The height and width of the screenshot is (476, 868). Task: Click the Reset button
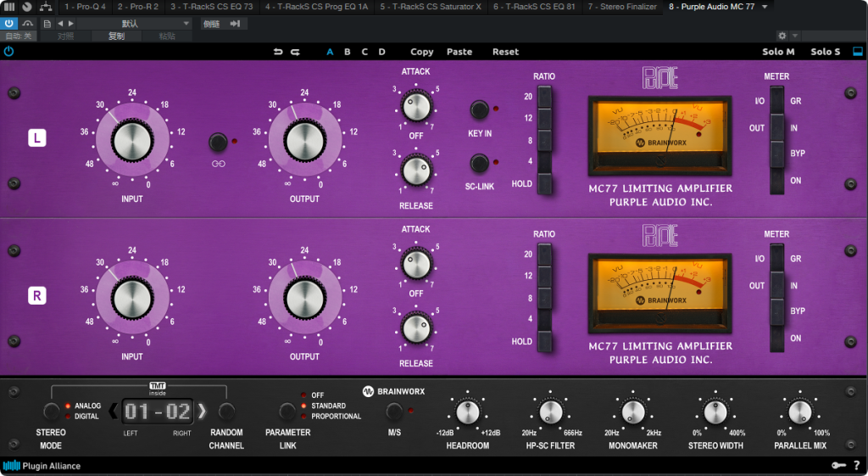pyautogui.click(x=505, y=52)
